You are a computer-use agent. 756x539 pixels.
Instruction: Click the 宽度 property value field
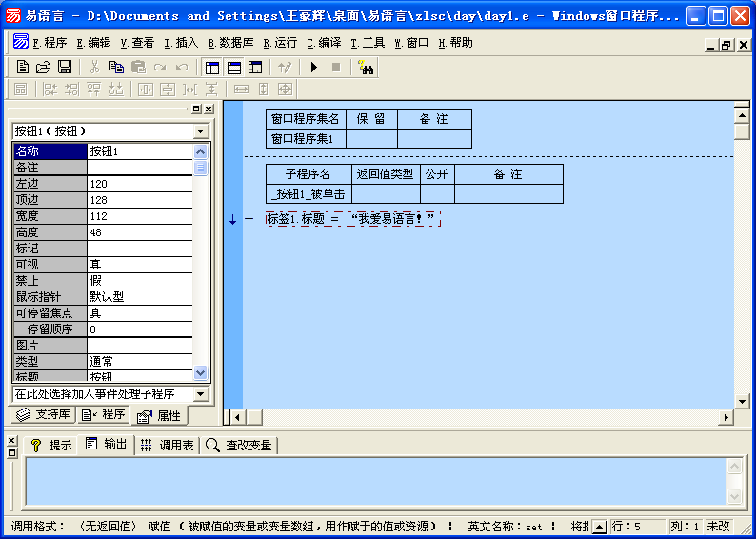click(139, 216)
